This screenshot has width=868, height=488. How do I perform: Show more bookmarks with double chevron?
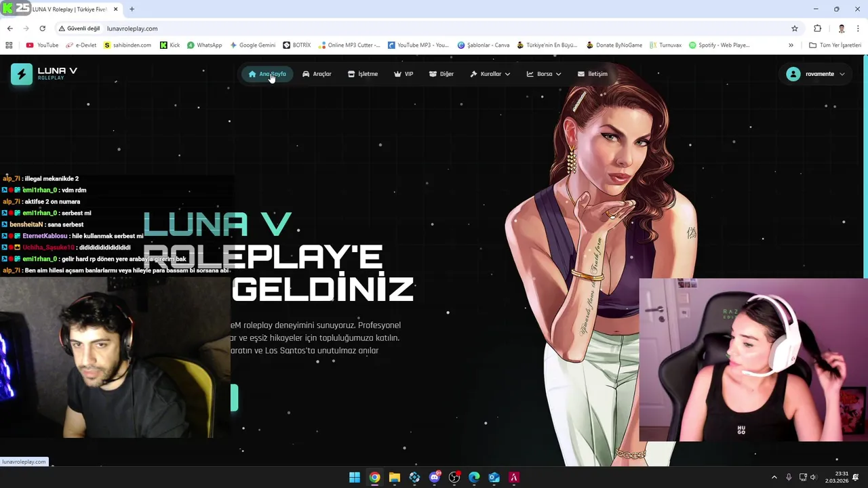(x=791, y=45)
